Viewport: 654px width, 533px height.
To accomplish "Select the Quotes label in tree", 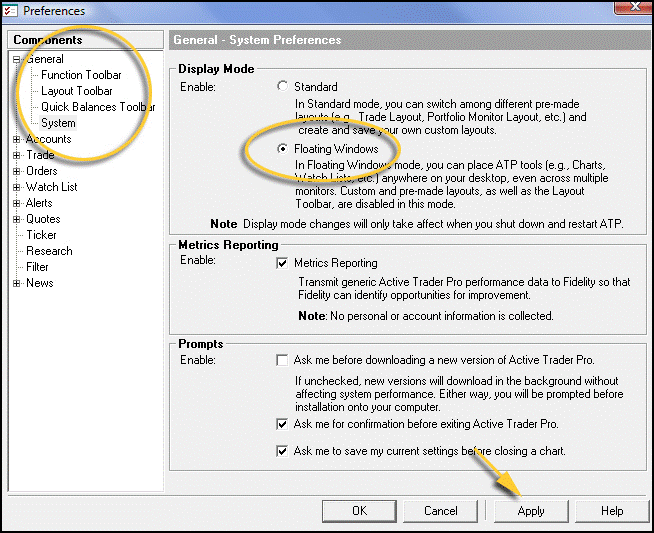I will click(x=43, y=219).
